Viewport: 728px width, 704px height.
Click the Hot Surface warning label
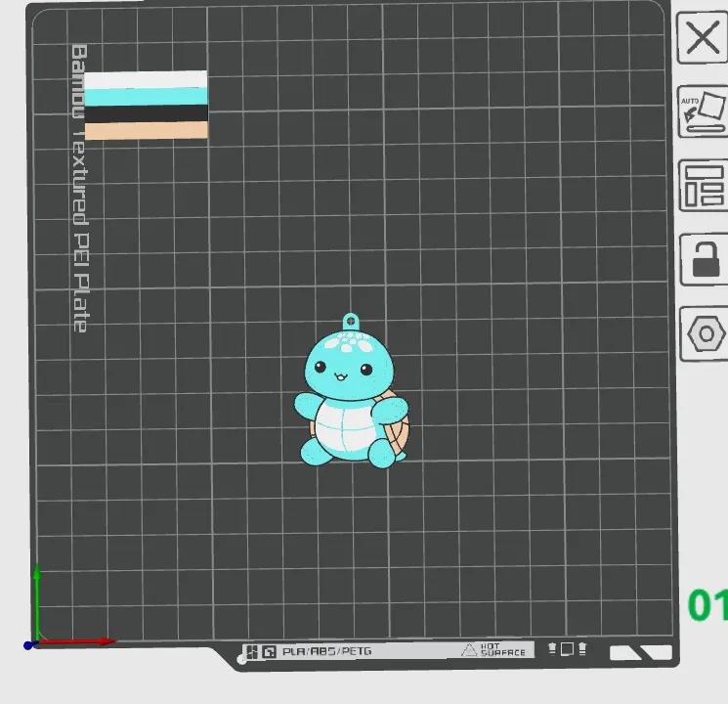(493, 649)
